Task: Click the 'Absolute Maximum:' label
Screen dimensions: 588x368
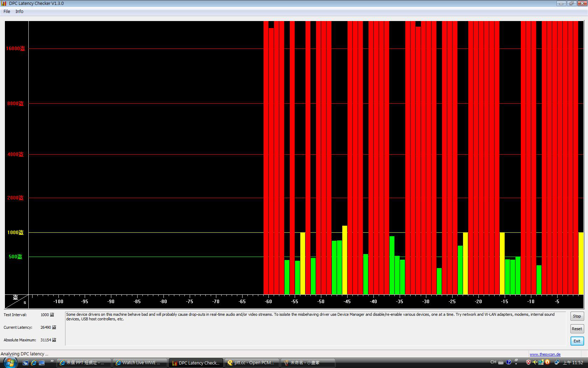Action: tap(20, 340)
